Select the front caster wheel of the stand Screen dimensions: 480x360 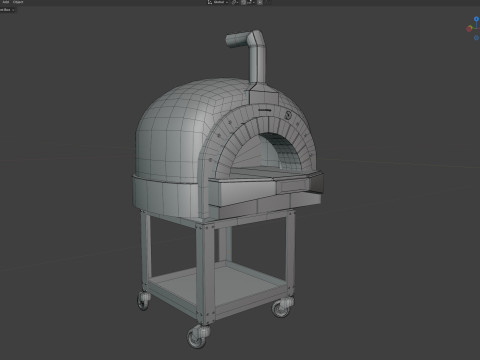pos(198,337)
